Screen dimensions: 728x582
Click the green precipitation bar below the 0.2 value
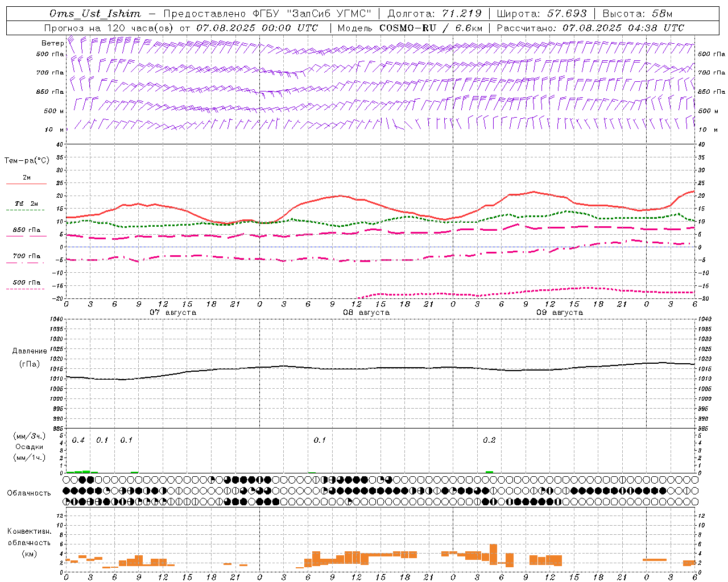click(489, 472)
